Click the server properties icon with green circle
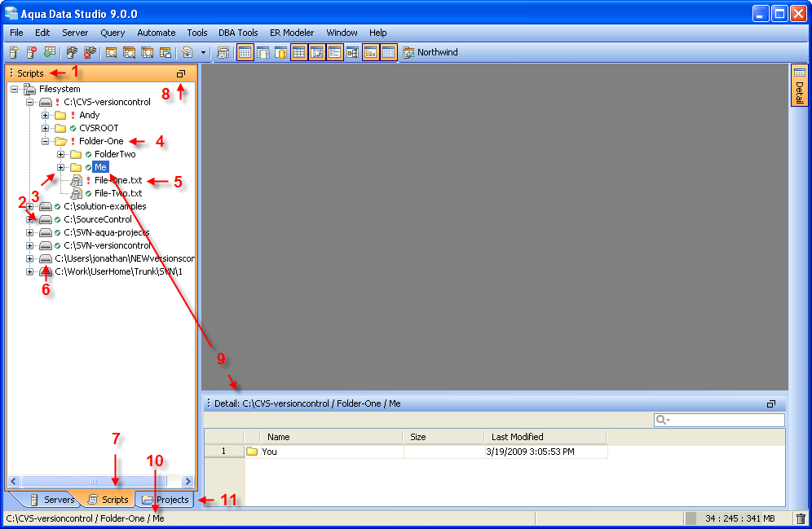 (x=50, y=52)
